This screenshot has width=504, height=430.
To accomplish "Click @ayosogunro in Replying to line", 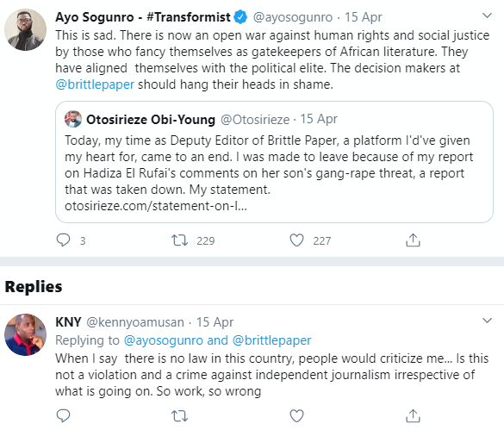I will (164, 340).
